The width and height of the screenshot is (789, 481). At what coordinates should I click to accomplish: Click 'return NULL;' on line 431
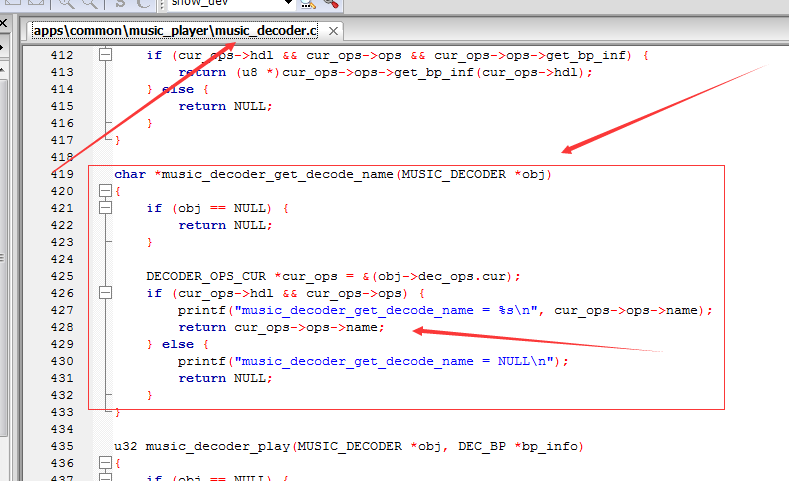tap(225, 378)
